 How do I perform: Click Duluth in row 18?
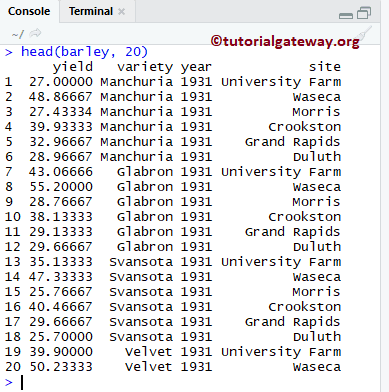click(x=317, y=337)
